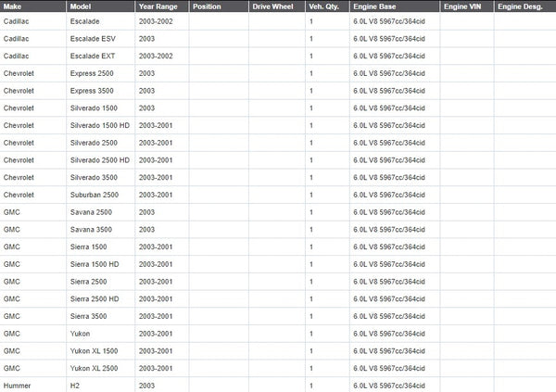
Task: Click the Suburban 2500 model cell
Action: coord(93,195)
